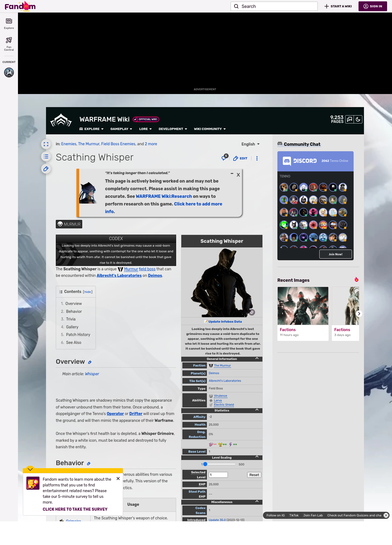392x545 pixels.
Task: Click CLICK HERE TO TAKE THE SURVEY
Action: pyautogui.click(x=75, y=509)
